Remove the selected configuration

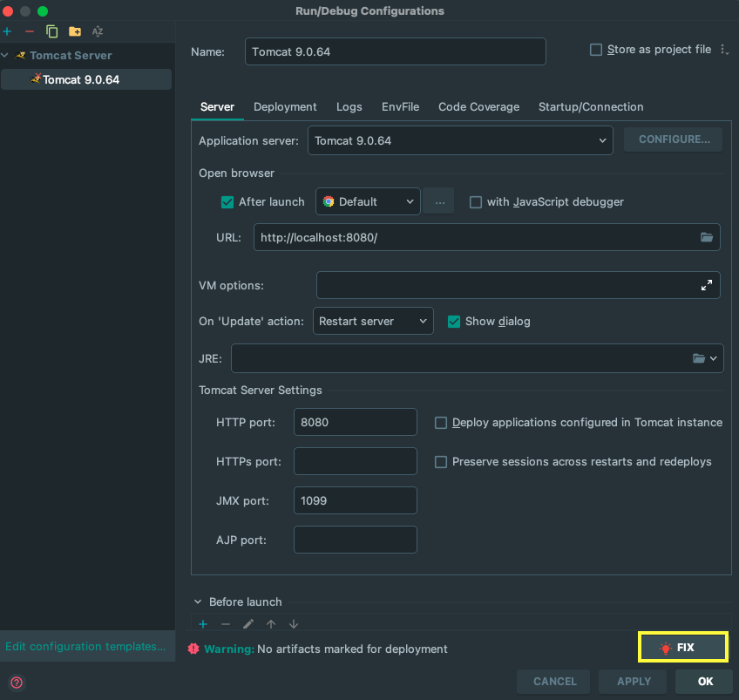pos(30,31)
